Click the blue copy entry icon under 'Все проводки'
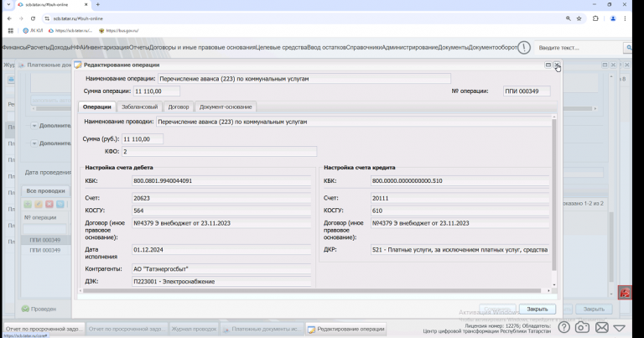 pyautogui.click(x=60, y=204)
